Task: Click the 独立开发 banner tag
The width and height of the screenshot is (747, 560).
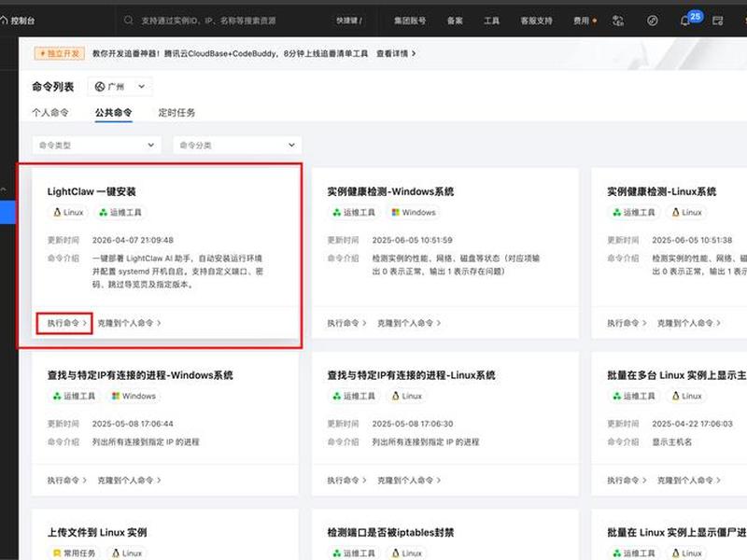Action: pos(60,53)
